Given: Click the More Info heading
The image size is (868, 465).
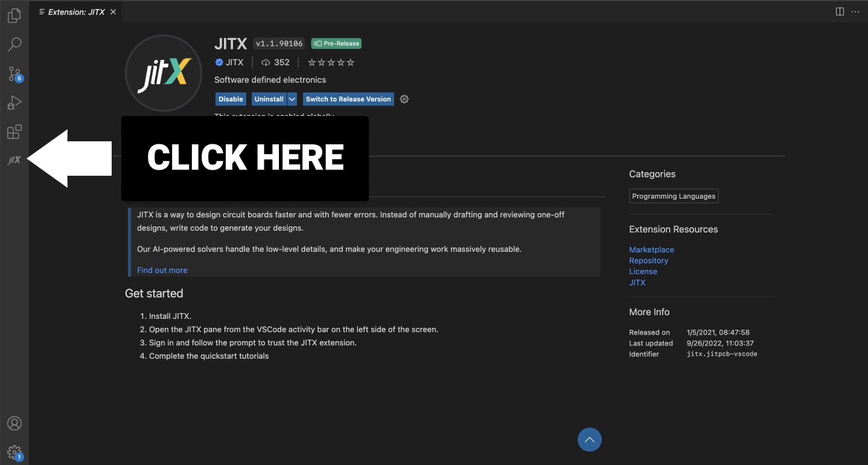Looking at the screenshot, I should tap(649, 312).
